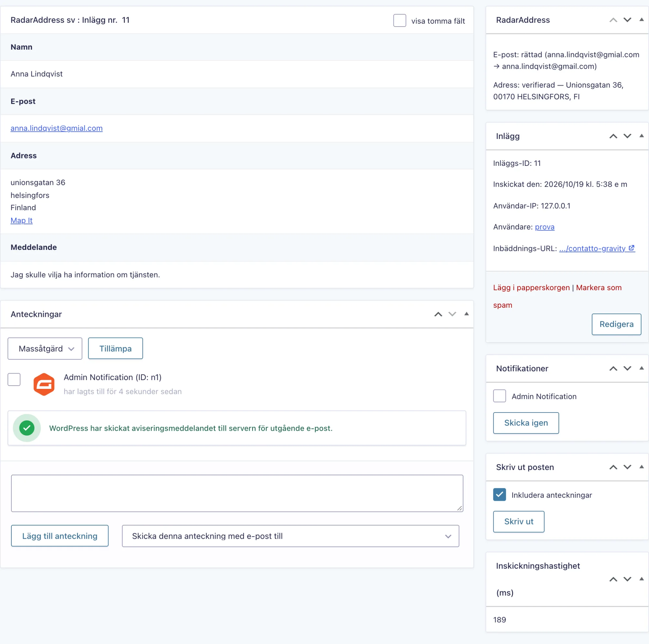Click external link icon beside contatto-gravity
The width and height of the screenshot is (649, 644).
(x=631, y=248)
